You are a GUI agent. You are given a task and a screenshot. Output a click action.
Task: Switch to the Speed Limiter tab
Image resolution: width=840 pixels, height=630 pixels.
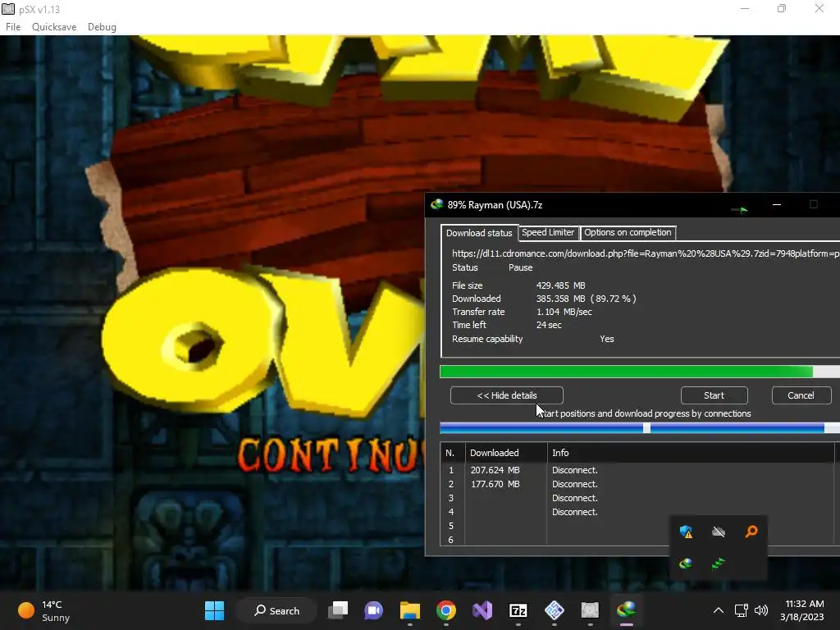click(548, 232)
